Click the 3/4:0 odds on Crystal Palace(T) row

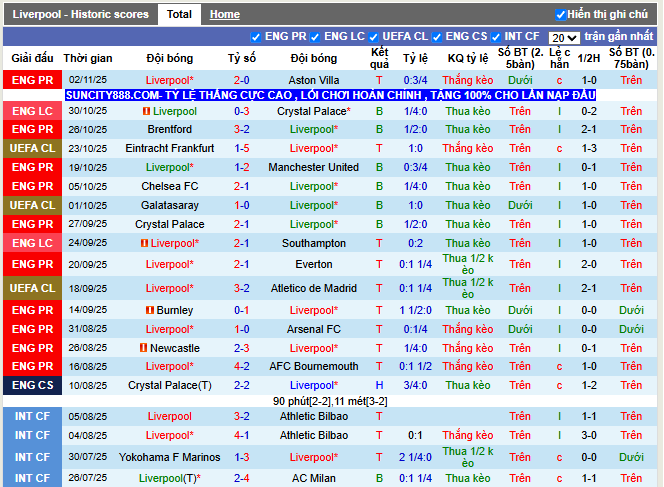(x=415, y=385)
